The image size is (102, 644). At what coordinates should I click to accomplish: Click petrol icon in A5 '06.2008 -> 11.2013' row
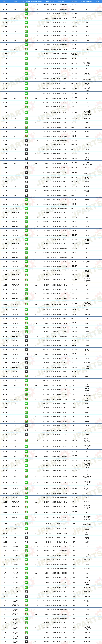point(26,381)
